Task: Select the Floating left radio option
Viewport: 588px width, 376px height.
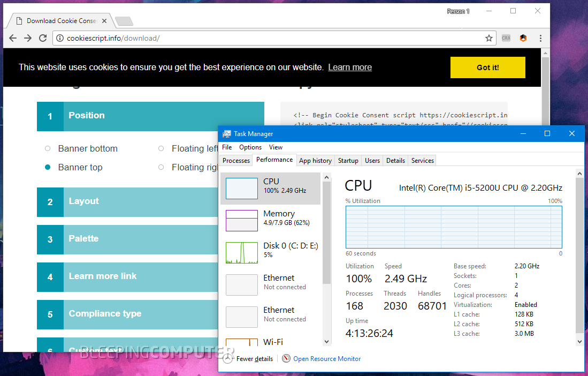Action: click(161, 148)
